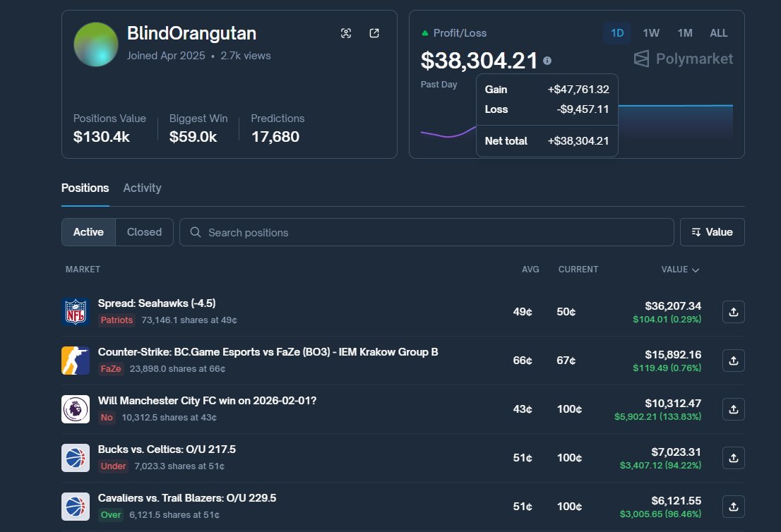Open Spread: Seahawks (-4.5) market

tap(157, 303)
